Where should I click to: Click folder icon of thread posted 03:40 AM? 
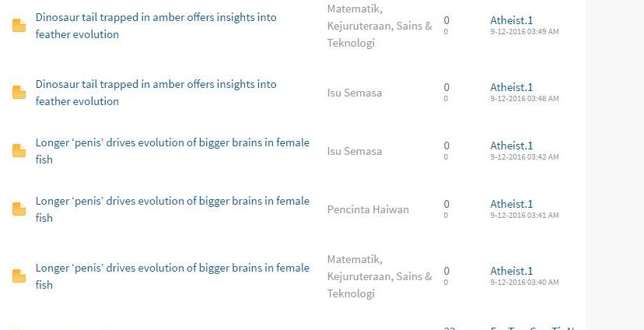tap(19, 276)
